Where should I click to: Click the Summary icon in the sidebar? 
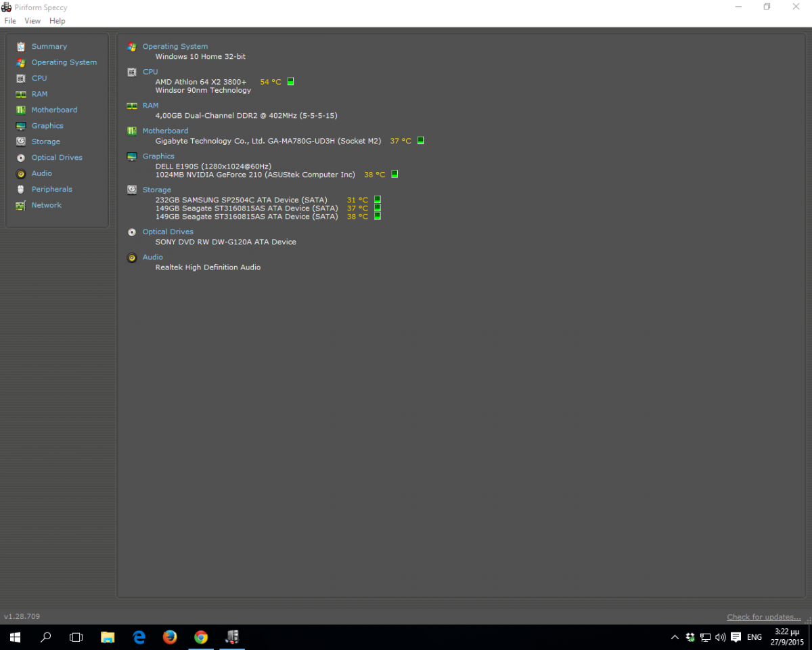click(x=20, y=47)
